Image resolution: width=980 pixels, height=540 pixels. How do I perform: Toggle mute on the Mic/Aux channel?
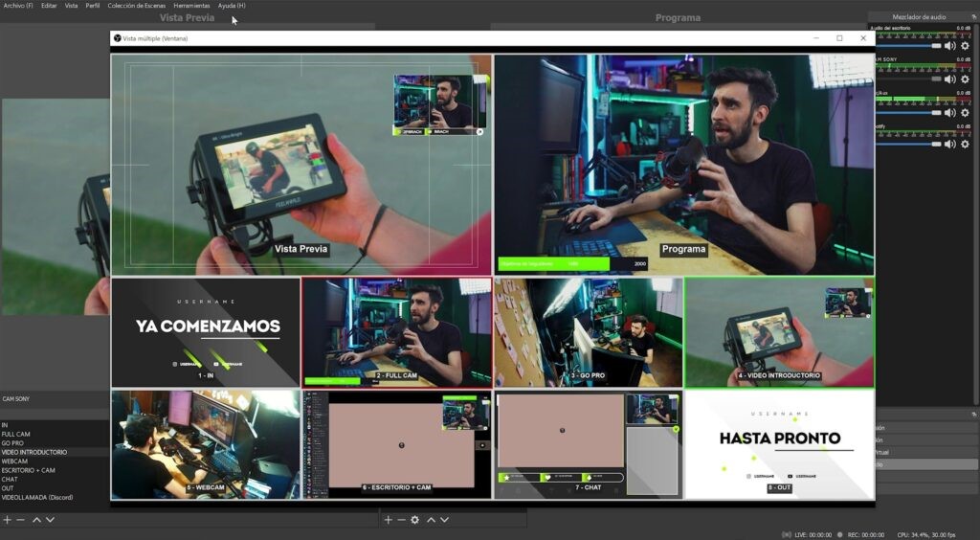[x=950, y=112]
